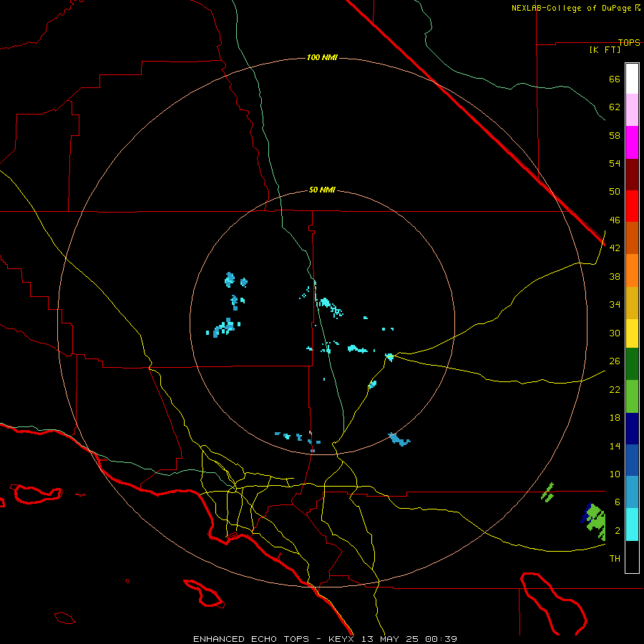Click the '[K FT]' units label
The height and width of the screenshot is (644, 644).
pyautogui.click(x=605, y=49)
